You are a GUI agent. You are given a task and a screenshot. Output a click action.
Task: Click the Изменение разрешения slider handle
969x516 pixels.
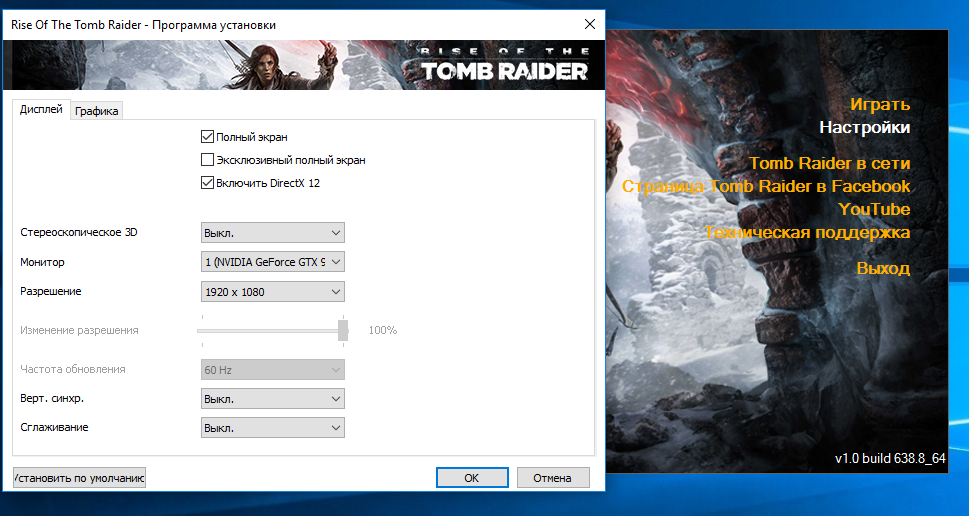pos(343,330)
